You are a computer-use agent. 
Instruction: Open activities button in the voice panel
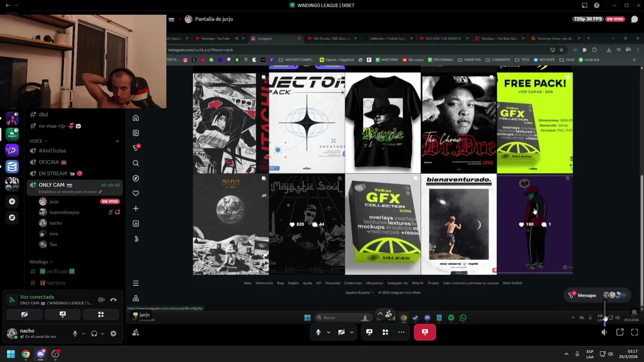101,314
